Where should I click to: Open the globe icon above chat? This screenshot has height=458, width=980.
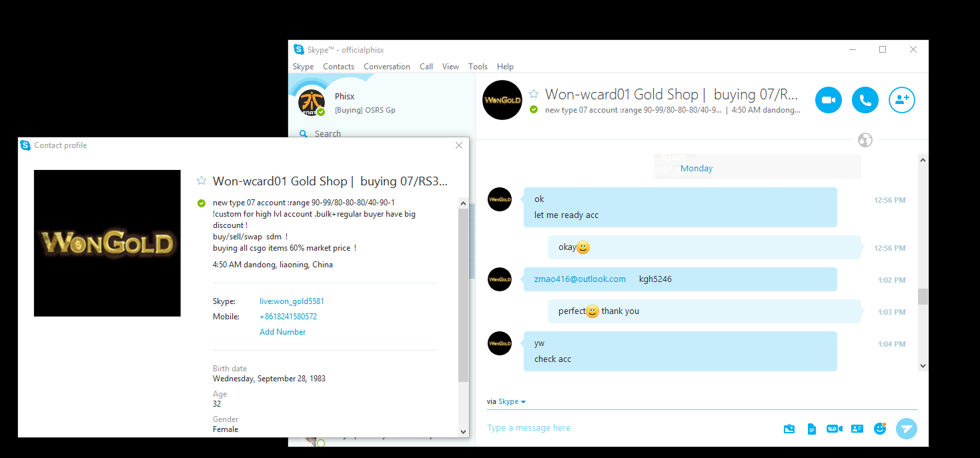click(865, 140)
